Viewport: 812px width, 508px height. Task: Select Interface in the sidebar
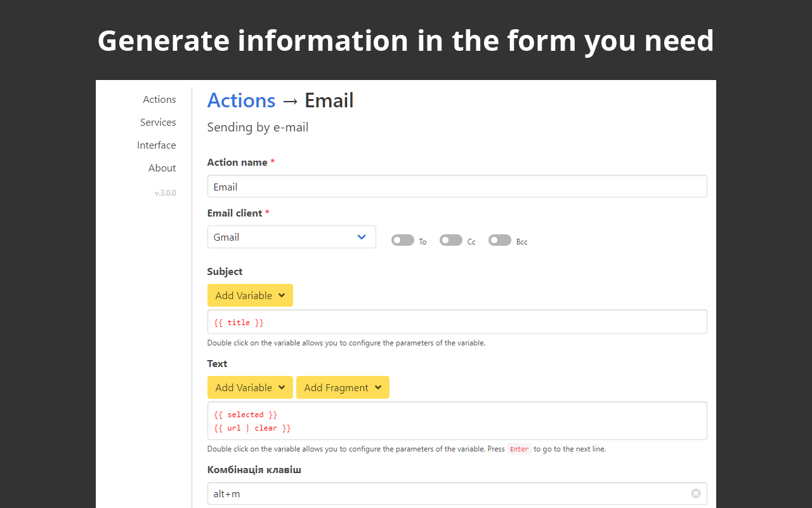tap(157, 145)
